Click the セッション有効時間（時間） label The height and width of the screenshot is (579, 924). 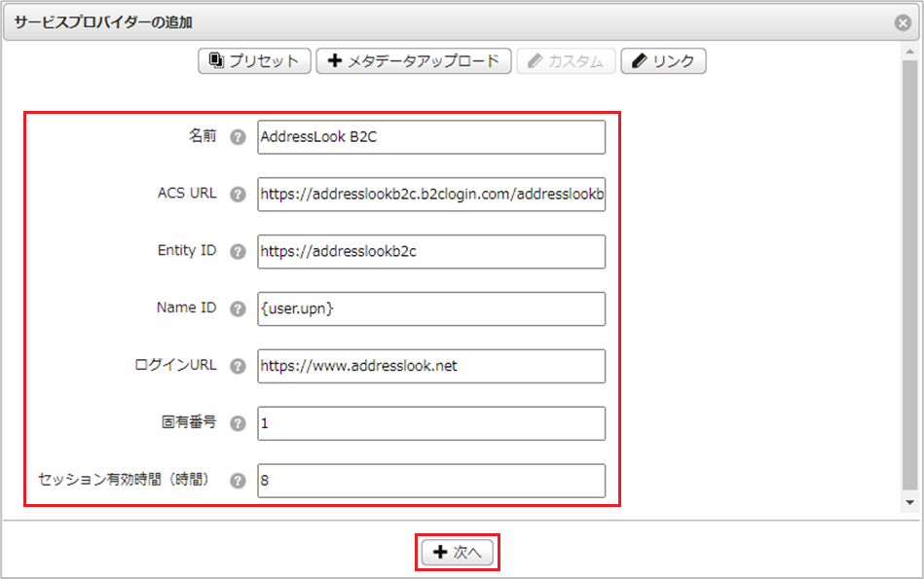pos(124,480)
